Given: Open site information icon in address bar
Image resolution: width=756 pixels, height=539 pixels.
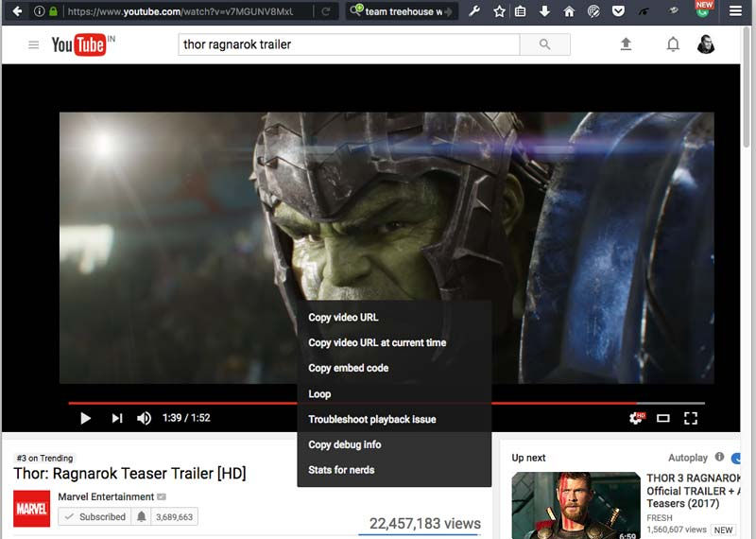Looking at the screenshot, I should pyautogui.click(x=40, y=11).
